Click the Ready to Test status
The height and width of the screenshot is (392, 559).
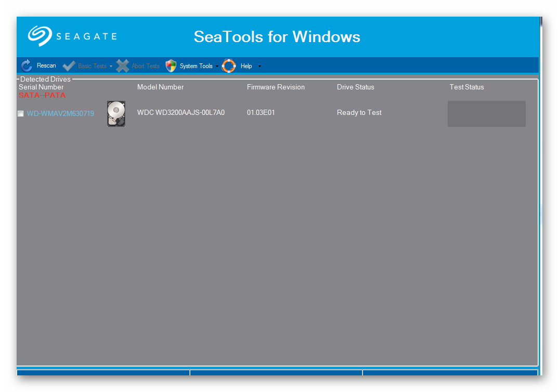pyautogui.click(x=359, y=113)
